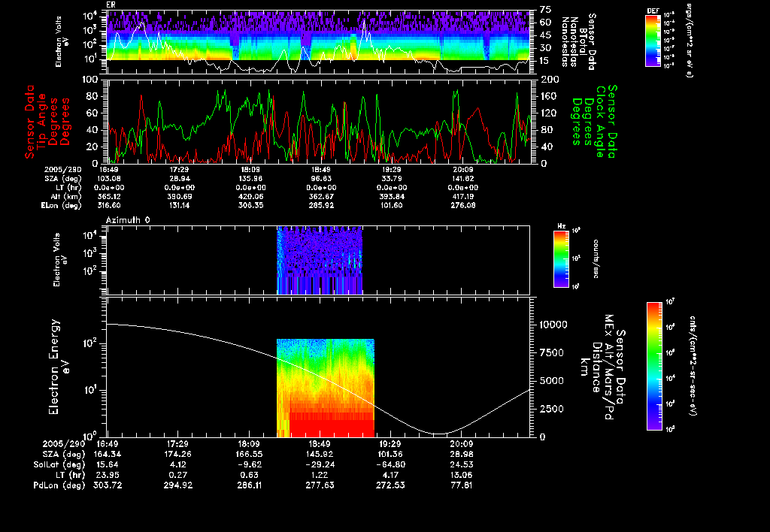Click Alt value 420.06
770x532 pixels.
(250, 196)
